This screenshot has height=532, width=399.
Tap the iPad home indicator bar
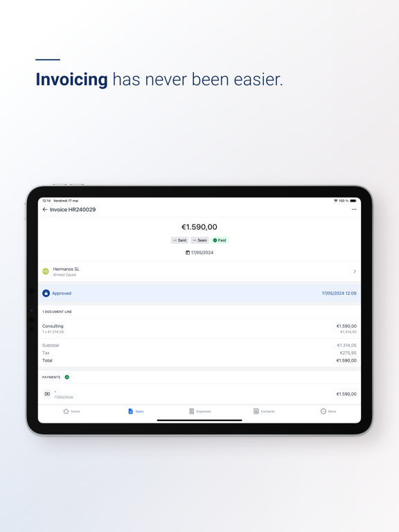click(199, 420)
